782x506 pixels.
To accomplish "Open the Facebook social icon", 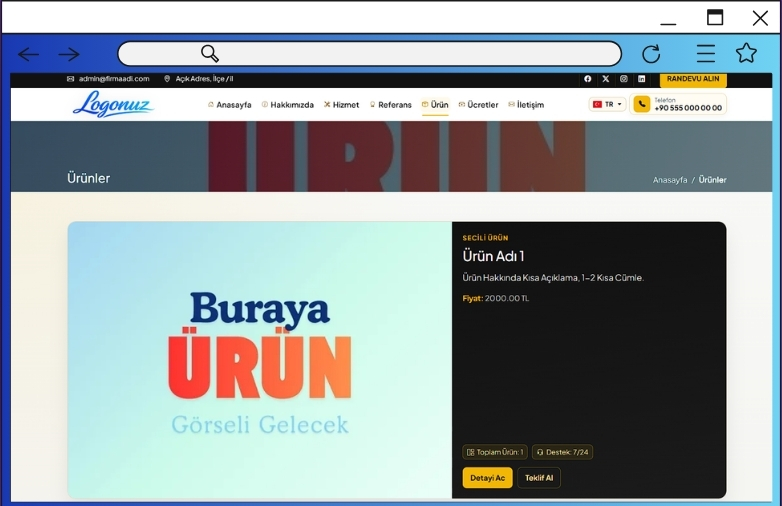I will click(x=587, y=79).
